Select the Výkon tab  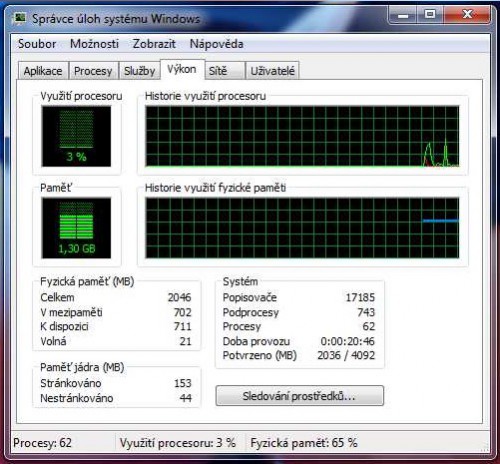(x=182, y=69)
